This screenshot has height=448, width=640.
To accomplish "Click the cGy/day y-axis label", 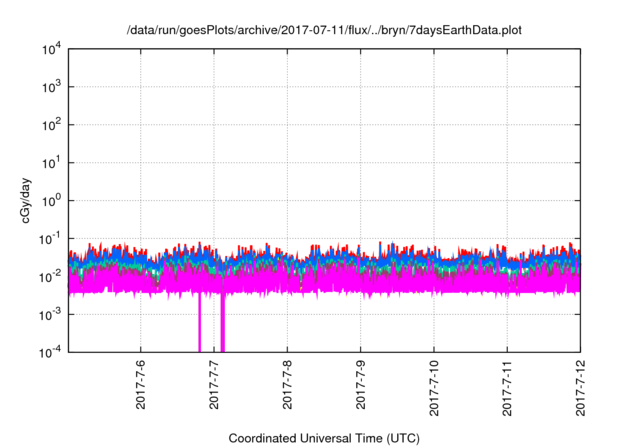I will pos(25,200).
